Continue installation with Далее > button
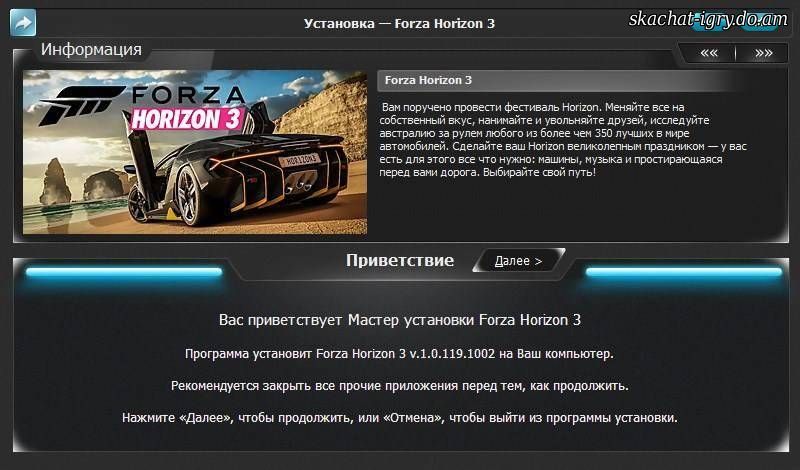This screenshot has width=800, height=470. click(x=518, y=261)
